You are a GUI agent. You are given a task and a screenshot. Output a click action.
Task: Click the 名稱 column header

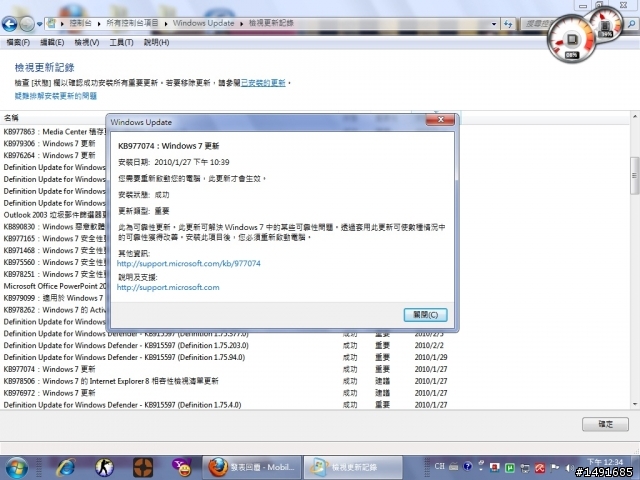11,118
